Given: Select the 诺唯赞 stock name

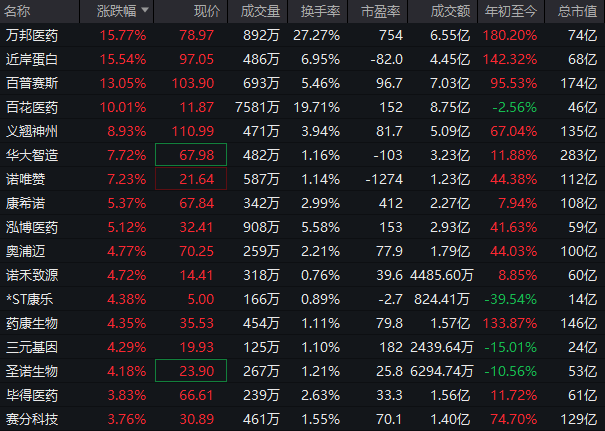Looking at the screenshot, I should [x=25, y=179].
